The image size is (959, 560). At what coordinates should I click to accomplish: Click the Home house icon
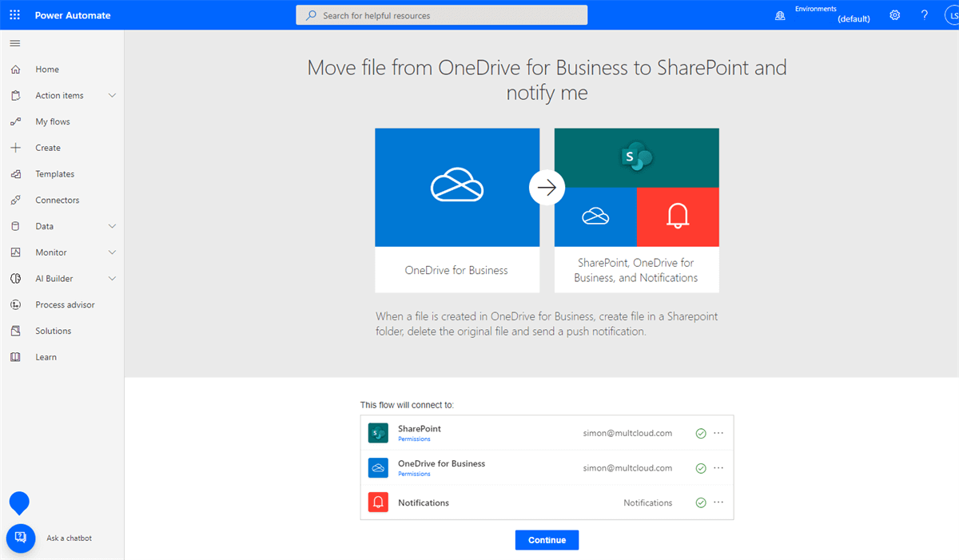(x=16, y=70)
